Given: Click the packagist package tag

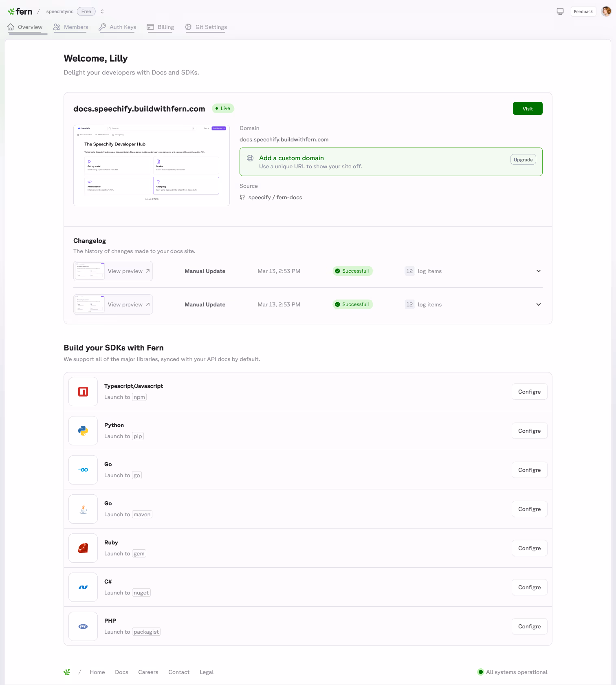Looking at the screenshot, I should coord(146,632).
